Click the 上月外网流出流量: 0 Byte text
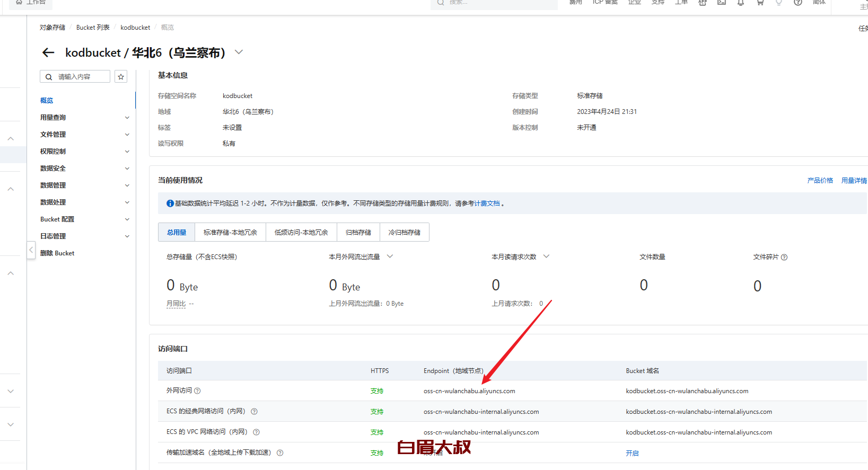The height and width of the screenshot is (470, 868). [x=366, y=304]
